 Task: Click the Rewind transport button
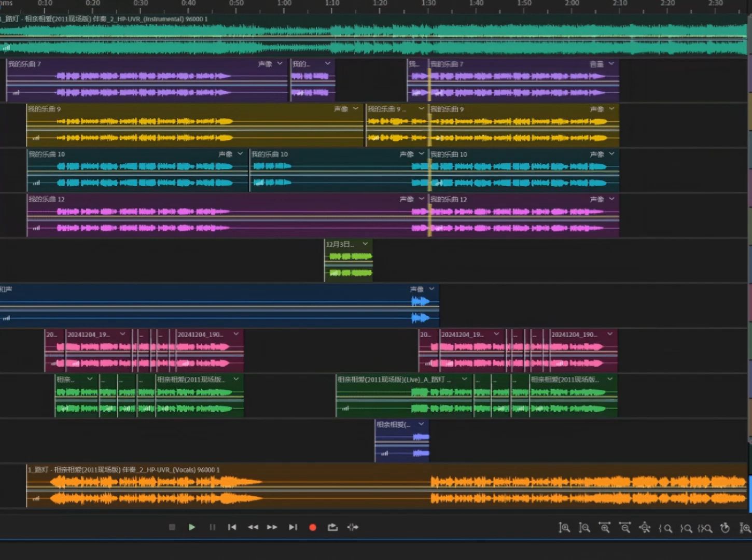coord(253,527)
